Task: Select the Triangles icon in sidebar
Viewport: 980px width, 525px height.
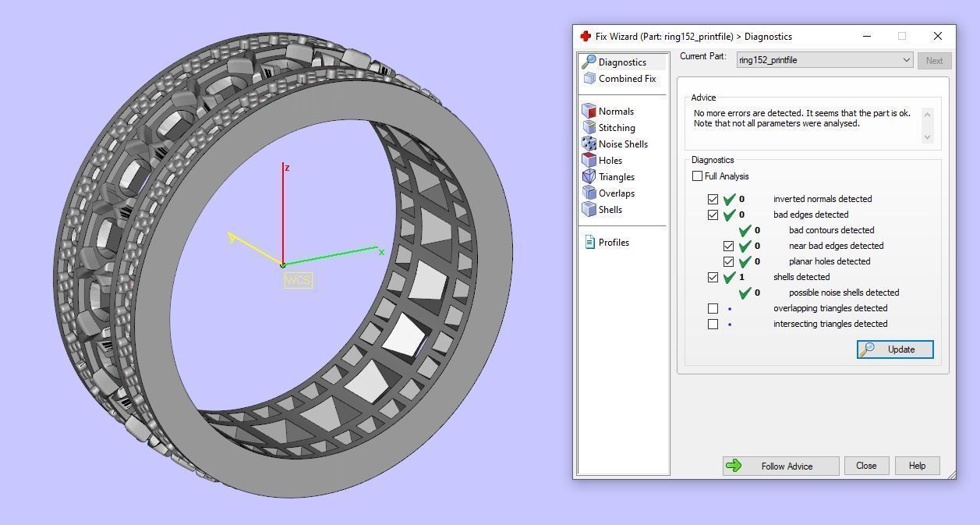Action: pyautogui.click(x=589, y=177)
